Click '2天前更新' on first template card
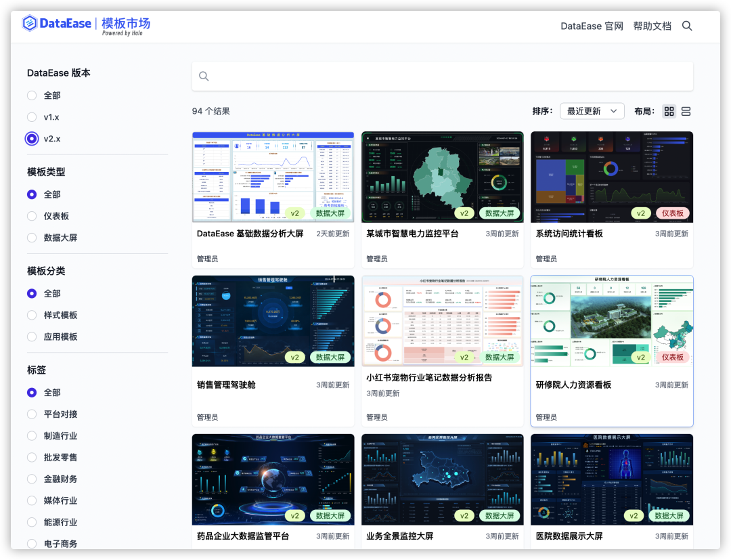731x560 pixels. point(332,234)
